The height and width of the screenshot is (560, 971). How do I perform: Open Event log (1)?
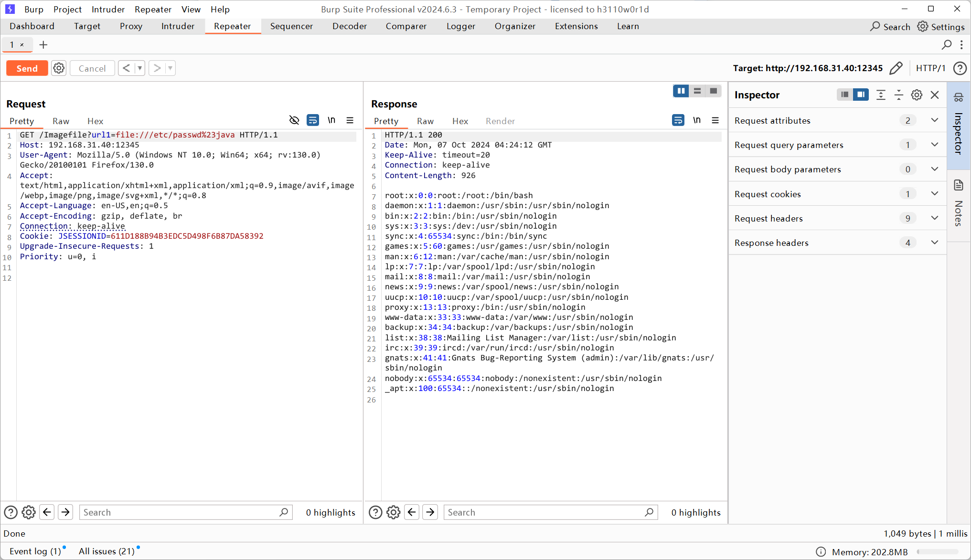pos(35,551)
